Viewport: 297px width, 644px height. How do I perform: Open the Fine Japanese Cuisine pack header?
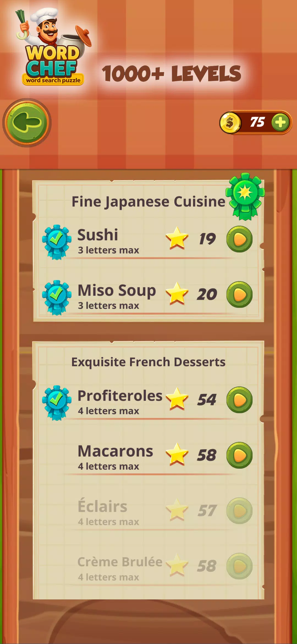pyautogui.click(x=148, y=202)
